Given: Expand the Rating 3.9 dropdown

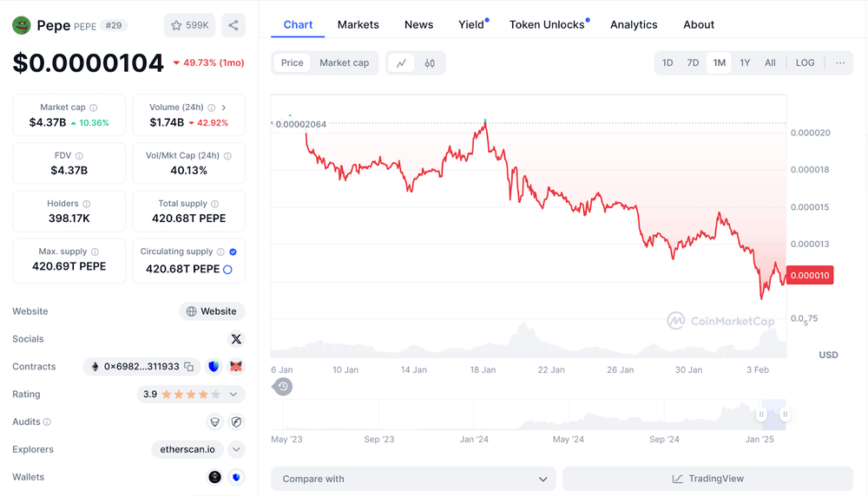Looking at the screenshot, I should coord(233,395).
